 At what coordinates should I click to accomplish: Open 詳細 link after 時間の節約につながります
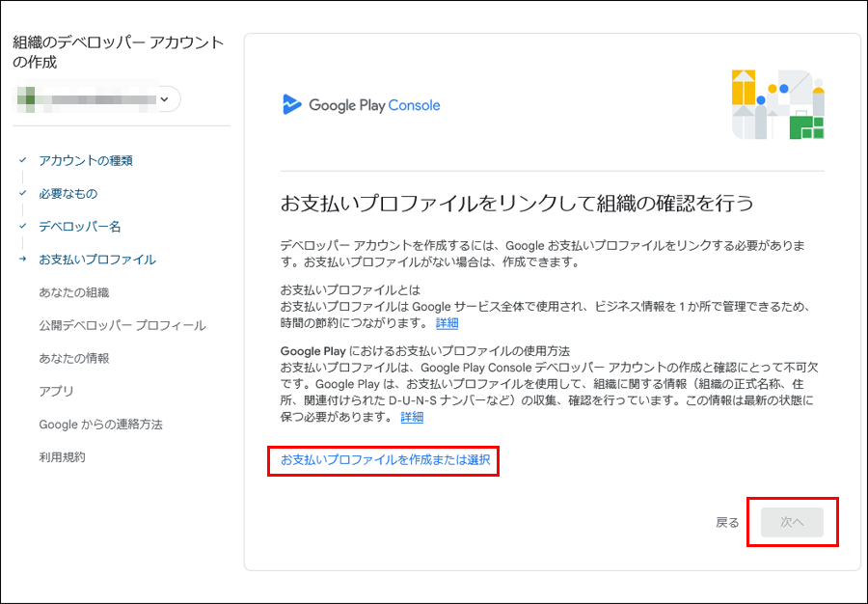[x=447, y=323]
